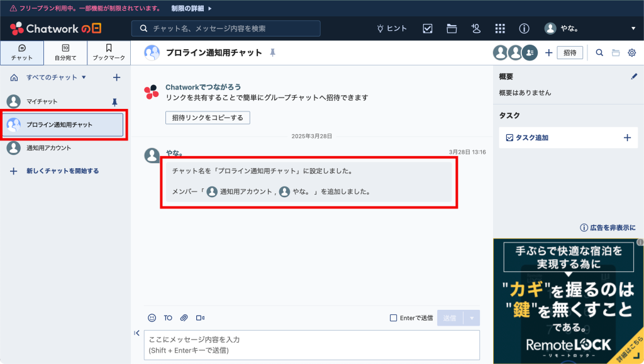Switch to the 自分宛て tab
The width and height of the screenshot is (644, 364).
[65, 53]
